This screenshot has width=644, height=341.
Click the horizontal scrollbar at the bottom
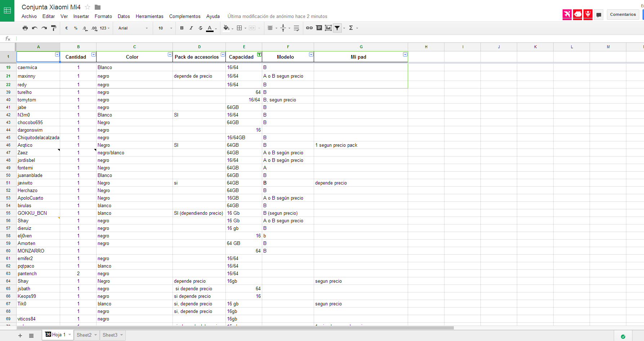pos(235,328)
